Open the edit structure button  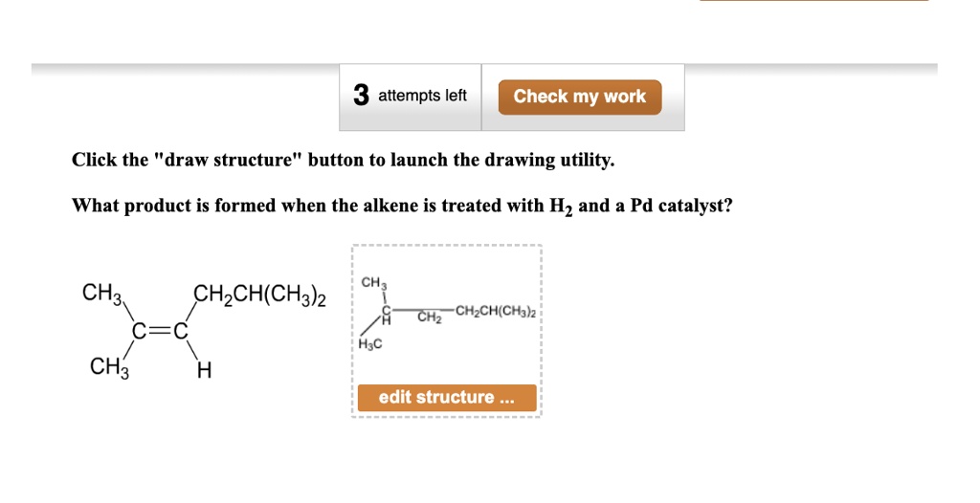[447, 398]
